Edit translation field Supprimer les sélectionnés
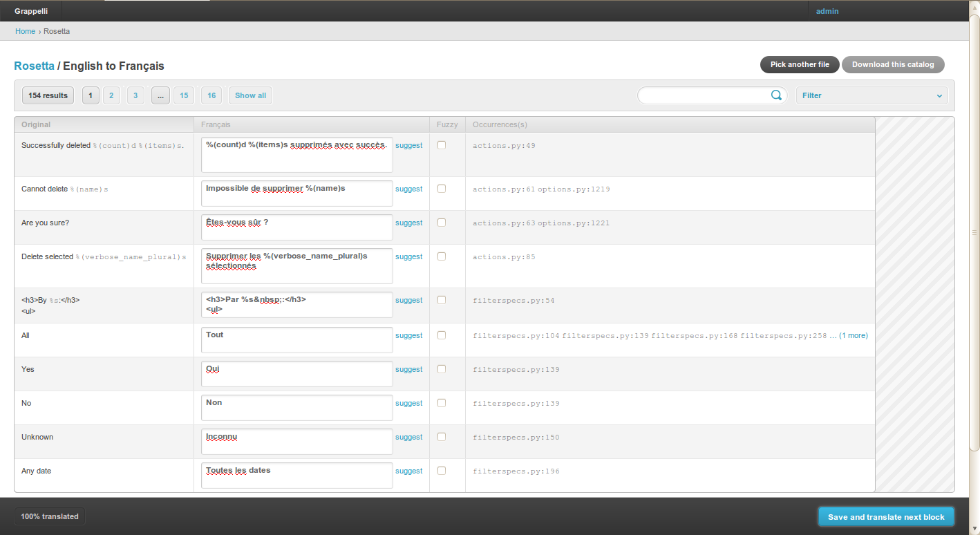The height and width of the screenshot is (535, 980). pyautogui.click(x=296, y=266)
